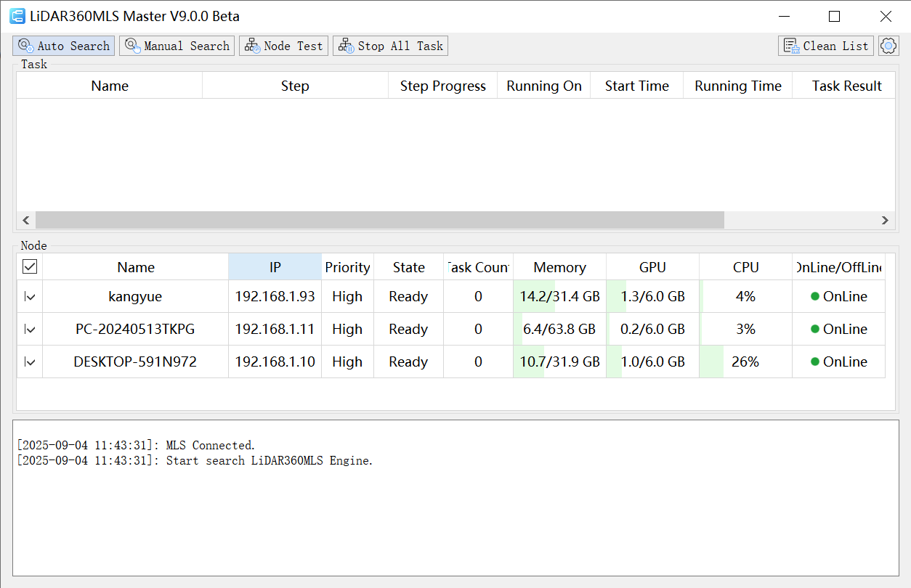Open settings via the gear icon
911x588 pixels.
pyautogui.click(x=888, y=46)
